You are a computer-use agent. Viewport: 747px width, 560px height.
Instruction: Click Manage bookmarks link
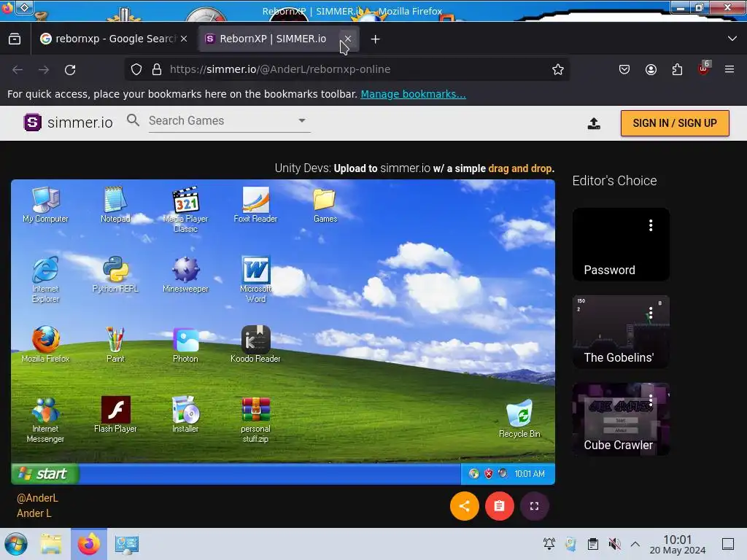pos(413,94)
